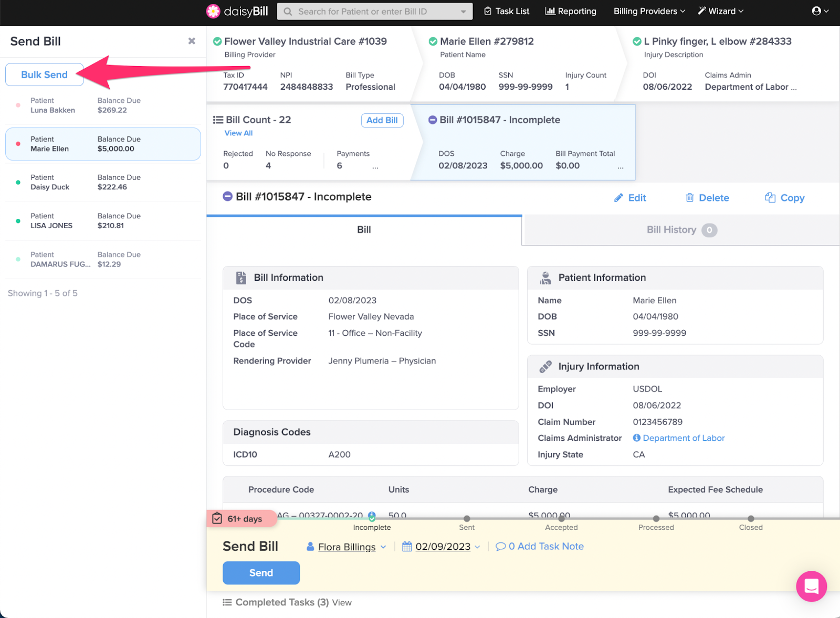Switch to the Bill History tab
This screenshot has width=840, height=618.
coord(682,230)
